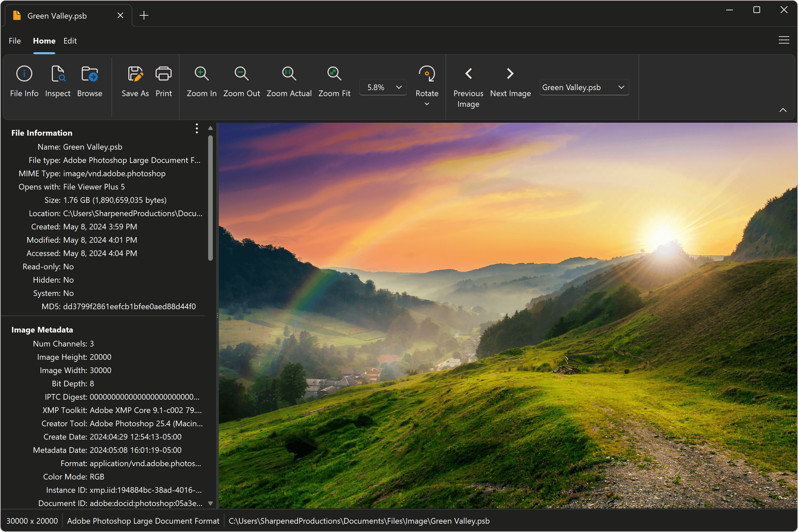Open the Edit menu
This screenshot has height=532, width=798.
[70, 40]
